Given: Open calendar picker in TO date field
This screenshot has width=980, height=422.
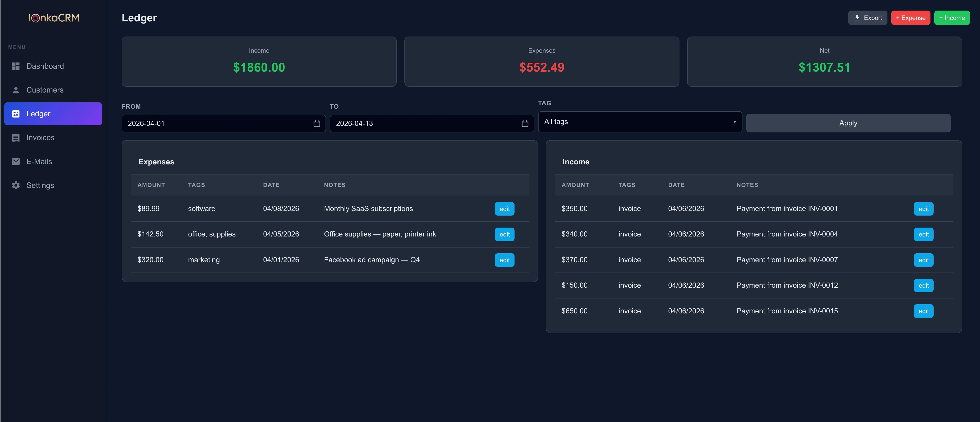Looking at the screenshot, I should (x=525, y=124).
